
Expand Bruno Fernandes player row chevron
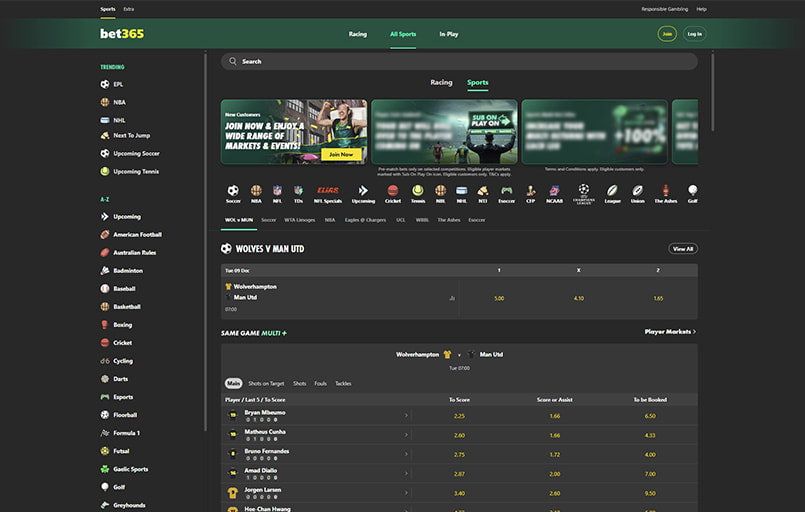406,454
